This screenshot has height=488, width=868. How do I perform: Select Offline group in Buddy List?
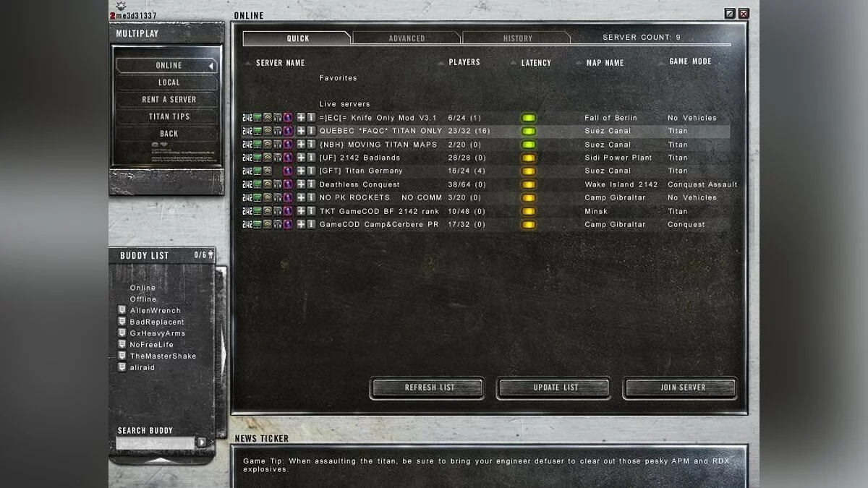tap(143, 299)
